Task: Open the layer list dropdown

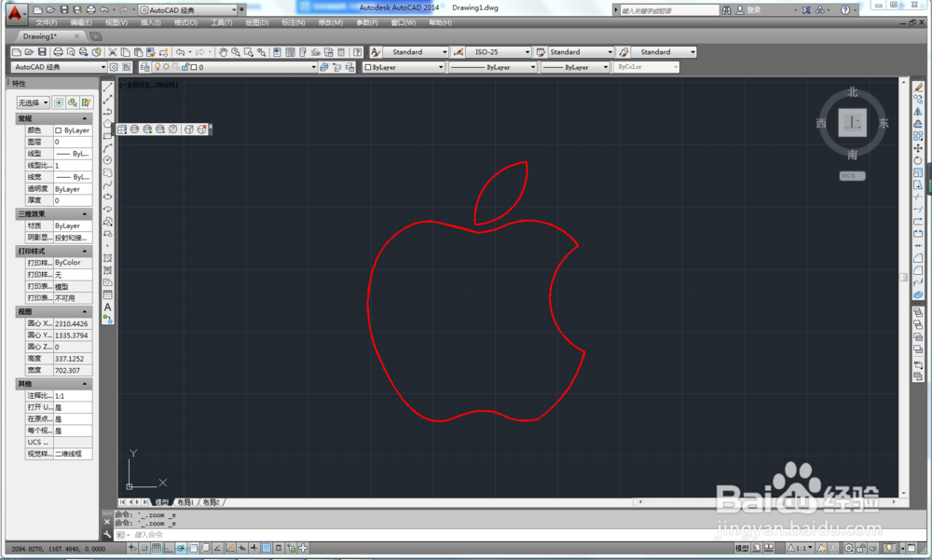Action: [x=234, y=67]
